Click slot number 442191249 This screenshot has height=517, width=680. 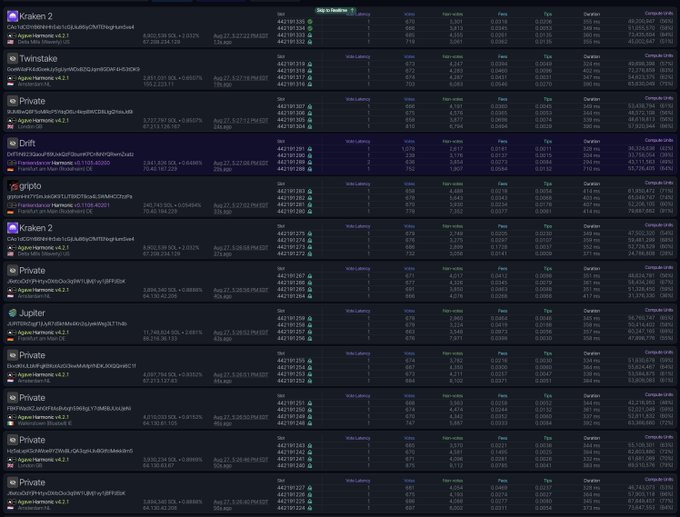(291, 417)
